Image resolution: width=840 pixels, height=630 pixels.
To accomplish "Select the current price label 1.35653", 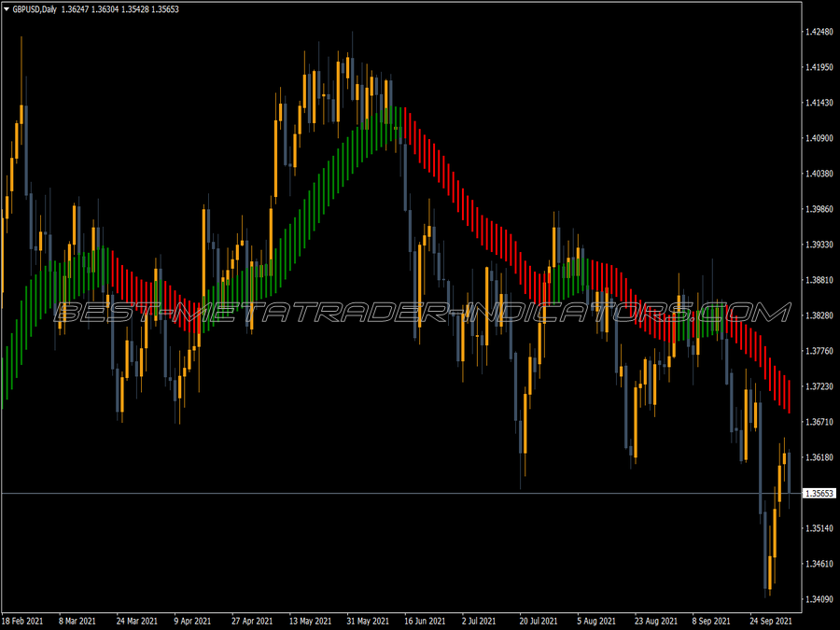I will (x=819, y=493).
